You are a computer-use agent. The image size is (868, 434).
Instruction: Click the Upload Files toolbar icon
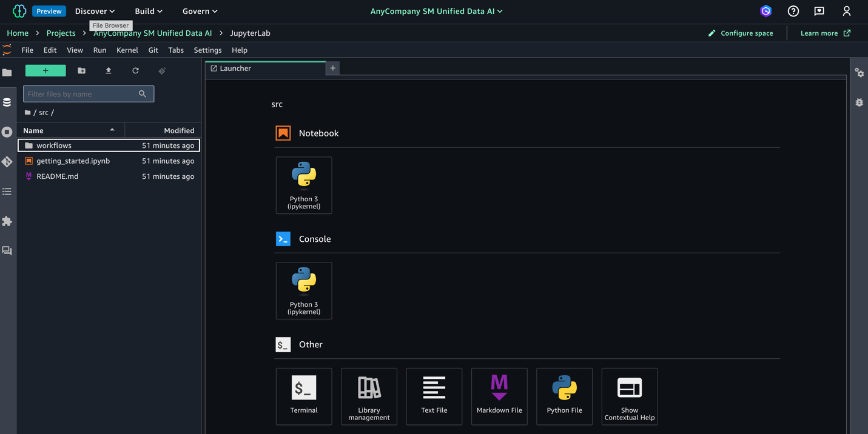[109, 71]
